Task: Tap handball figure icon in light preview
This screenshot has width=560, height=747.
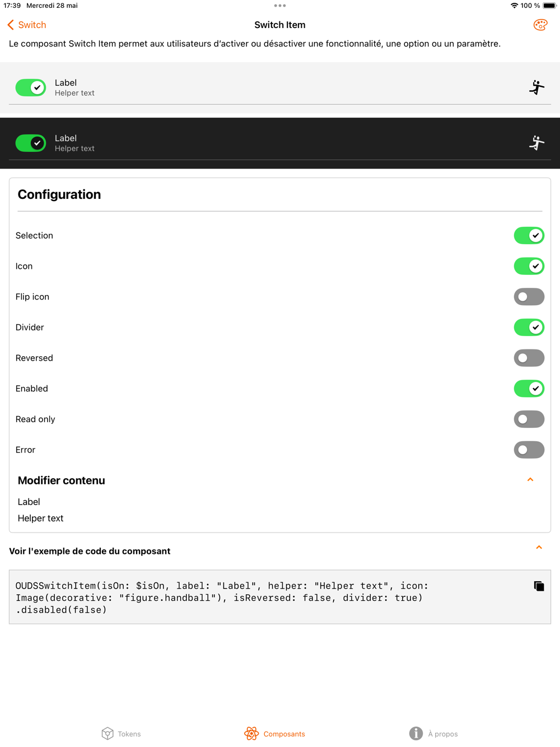Action: pyautogui.click(x=536, y=87)
